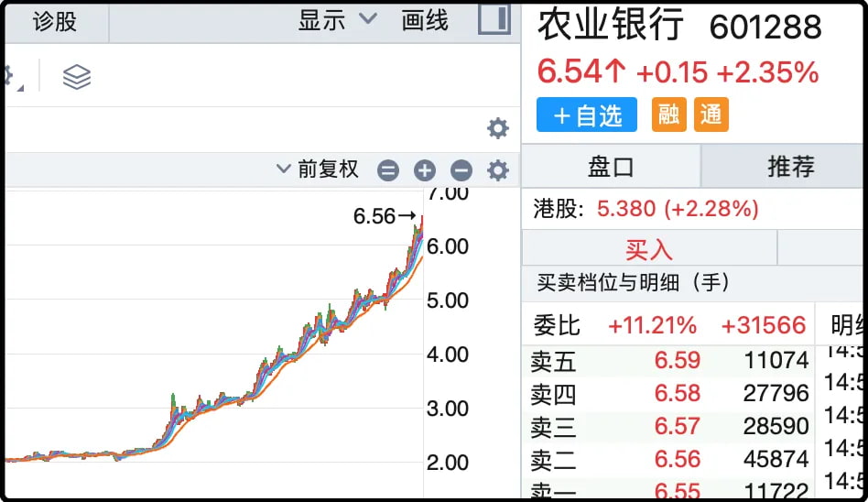Click the 6.00 price axis label

tap(448, 246)
